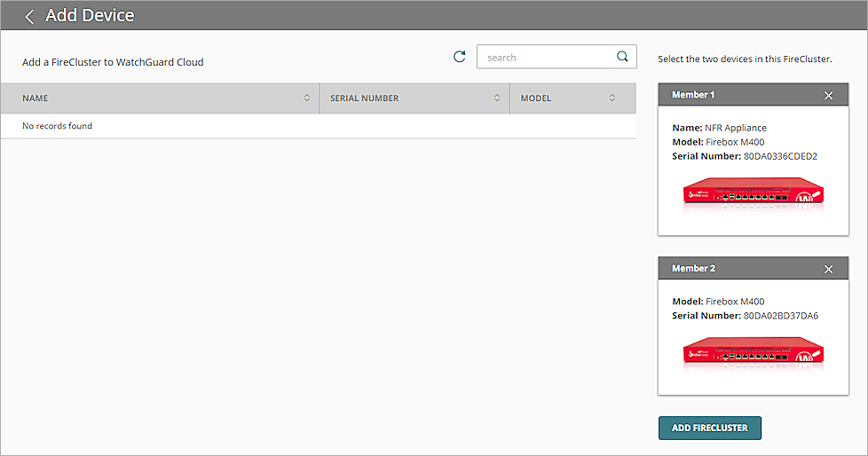Go back using the Add Device arrow
The width and height of the screenshot is (868, 456).
(29, 17)
